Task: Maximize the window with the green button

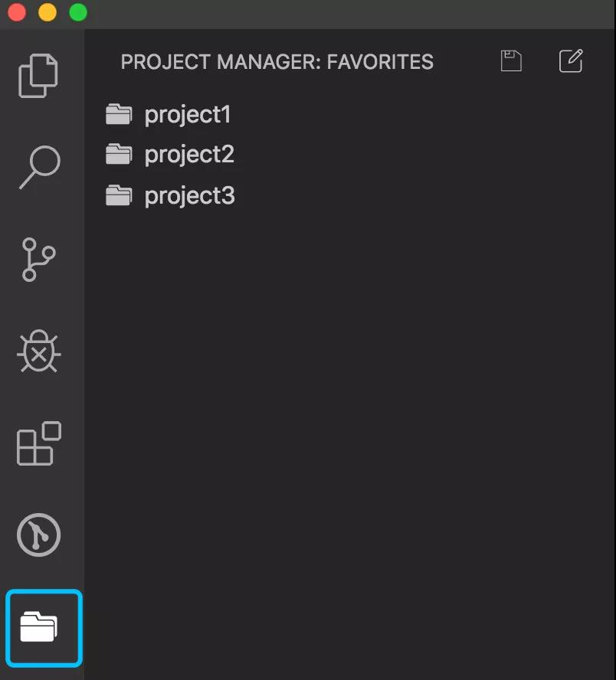Action: [78, 12]
